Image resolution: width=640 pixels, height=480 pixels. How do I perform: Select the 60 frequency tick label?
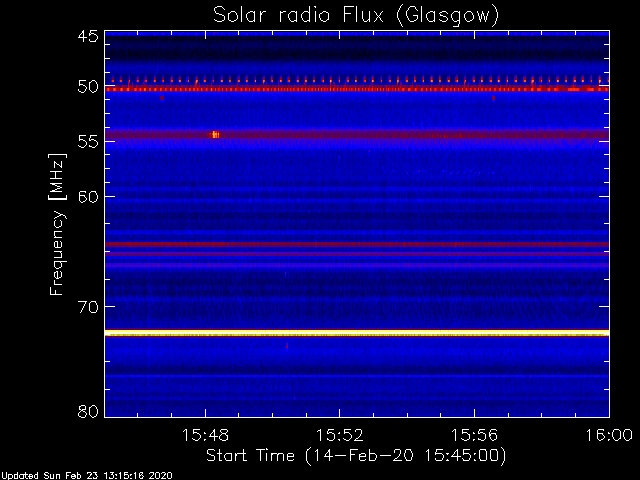(88, 197)
